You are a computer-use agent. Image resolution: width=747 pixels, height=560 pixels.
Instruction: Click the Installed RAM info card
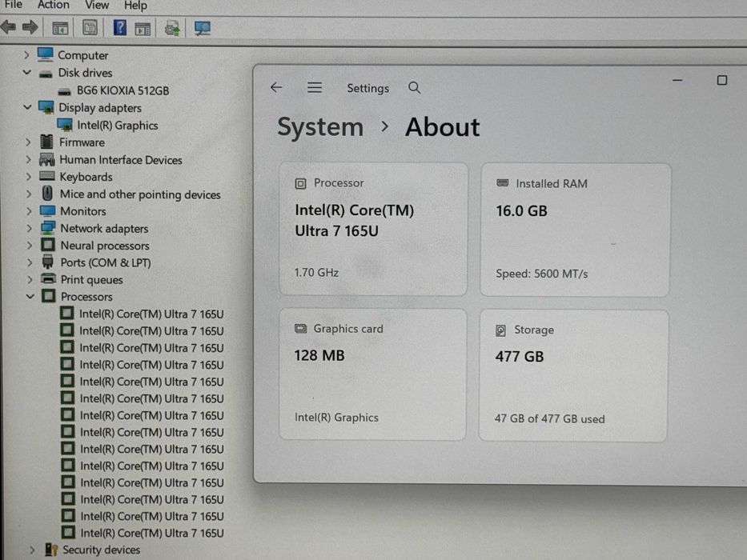[576, 230]
